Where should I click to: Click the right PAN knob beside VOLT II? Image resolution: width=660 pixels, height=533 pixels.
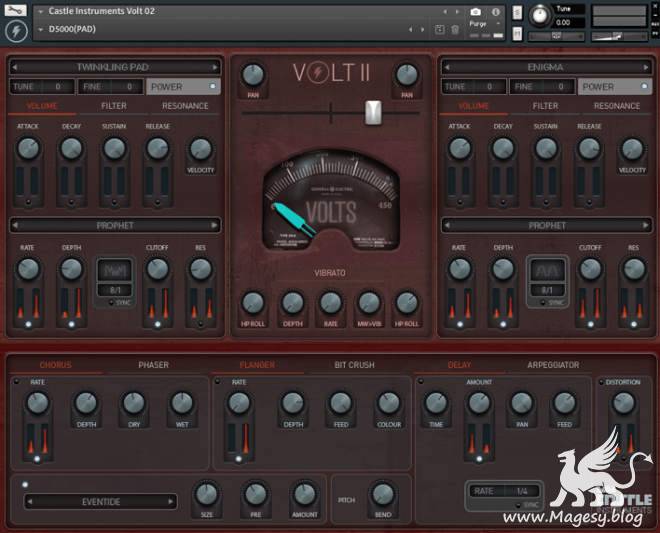click(407, 75)
